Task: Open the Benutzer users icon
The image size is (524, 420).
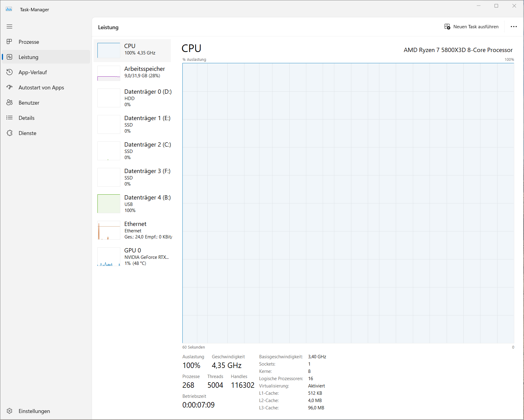Action: tap(9, 102)
